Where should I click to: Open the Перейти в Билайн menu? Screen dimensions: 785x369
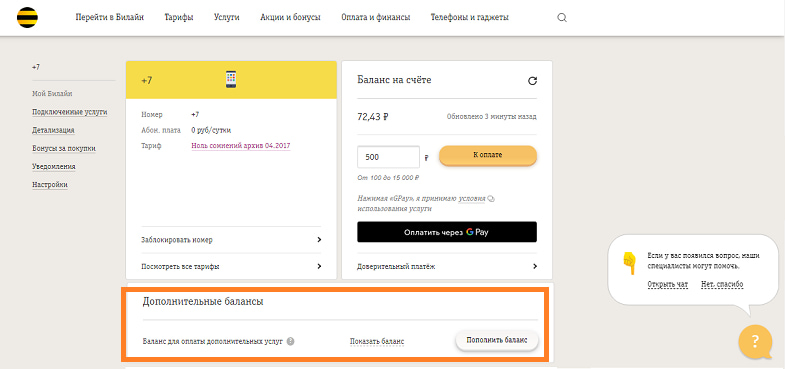coord(110,18)
